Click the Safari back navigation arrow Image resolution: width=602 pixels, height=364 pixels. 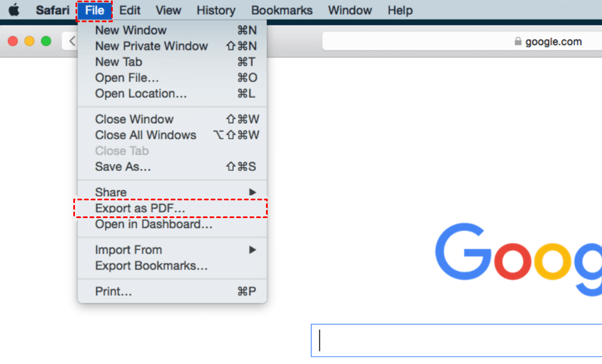tap(72, 41)
